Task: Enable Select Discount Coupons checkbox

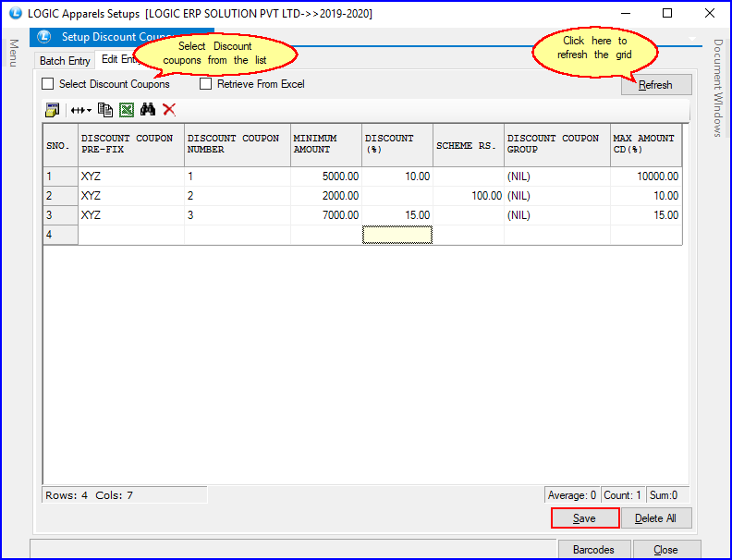Action: (x=48, y=84)
